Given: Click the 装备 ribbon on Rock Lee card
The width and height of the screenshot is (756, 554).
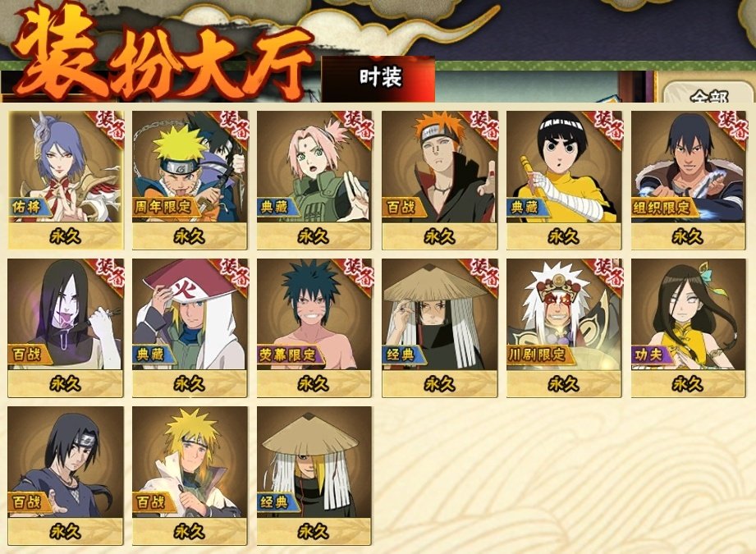Looking at the screenshot, I should (604, 128).
